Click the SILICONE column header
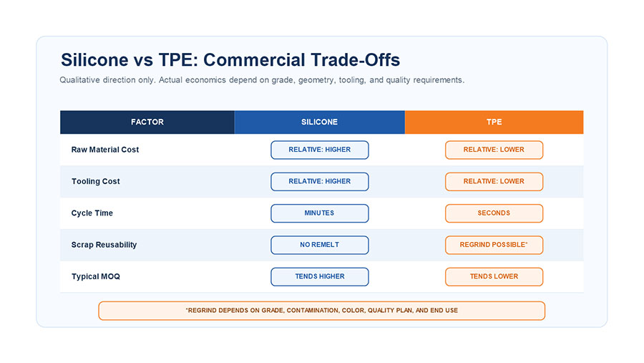 pos(320,122)
